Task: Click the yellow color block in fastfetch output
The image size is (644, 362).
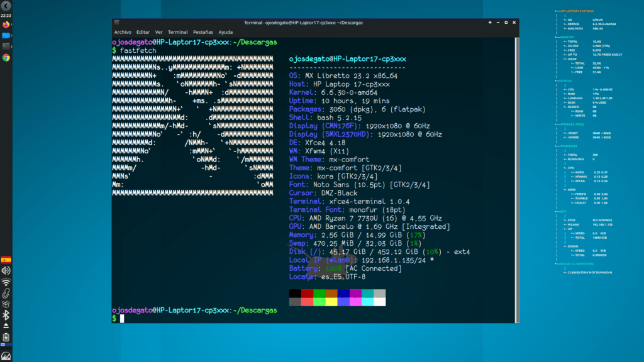Action: (331, 302)
